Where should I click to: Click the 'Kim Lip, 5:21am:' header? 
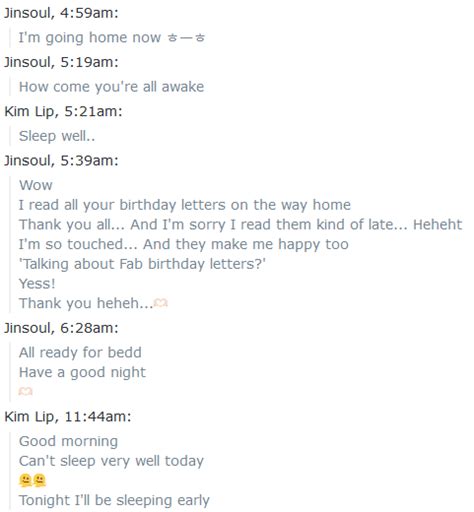(x=63, y=111)
